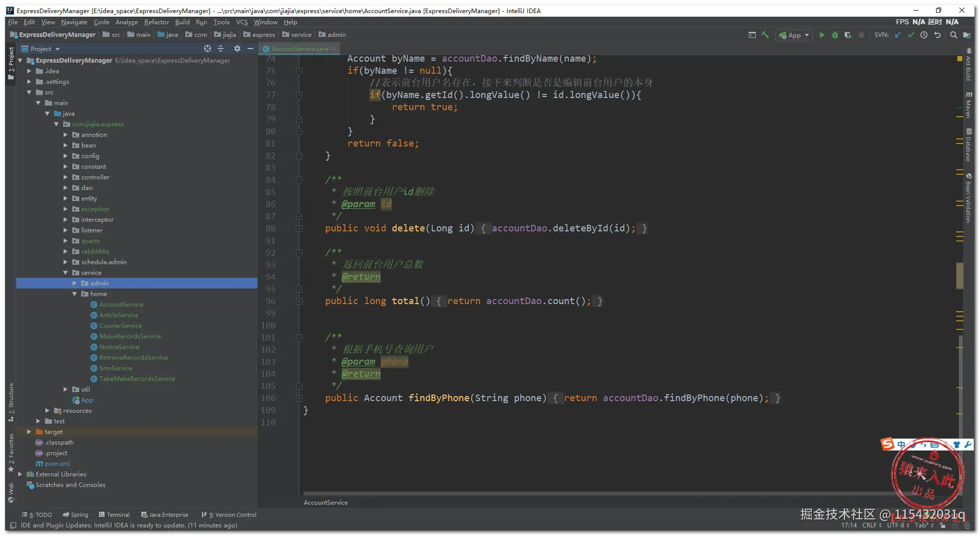Open the VCS menu
This screenshot has height=536, width=980.
[x=242, y=22]
